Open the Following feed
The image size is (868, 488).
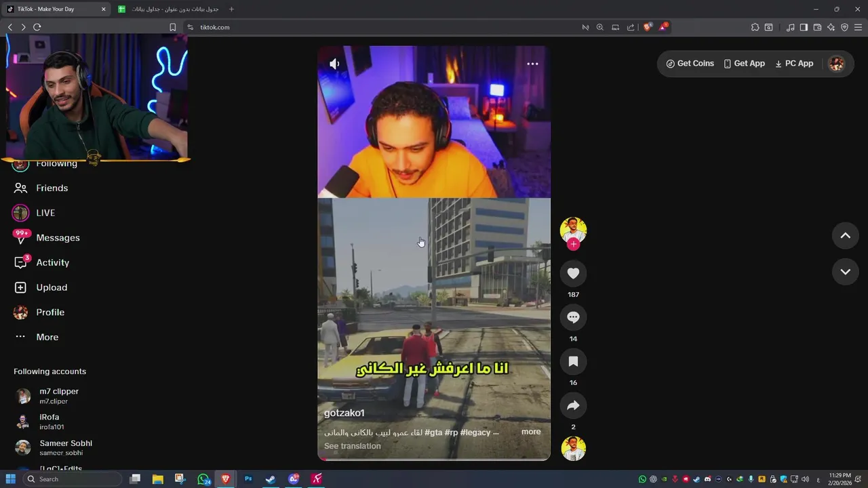[x=45, y=164]
